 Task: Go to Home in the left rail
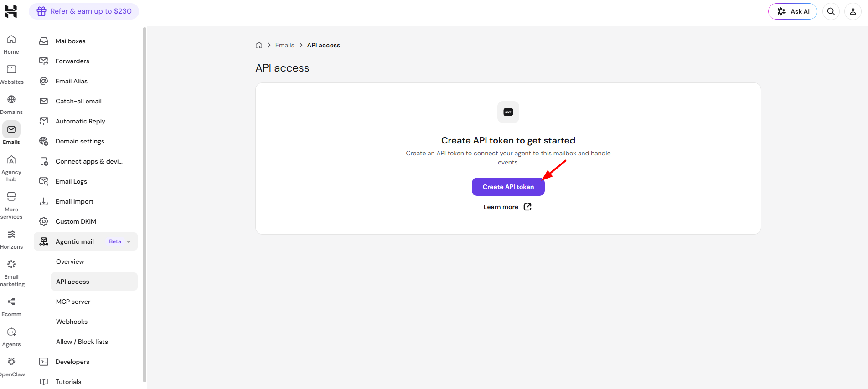tap(11, 45)
